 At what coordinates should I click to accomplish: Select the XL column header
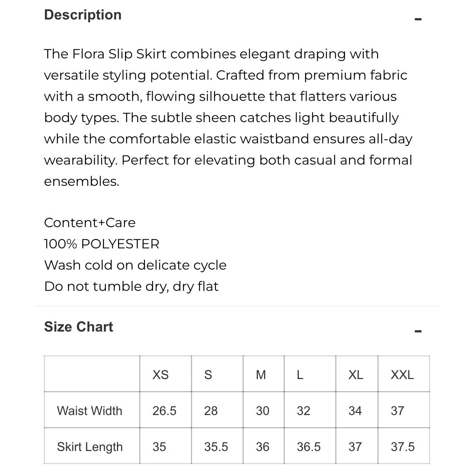(356, 375)
